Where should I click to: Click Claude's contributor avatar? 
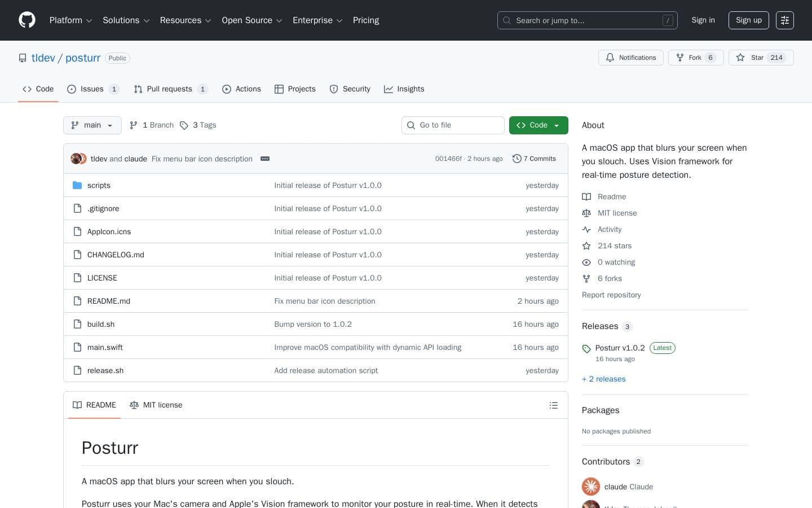[x=590, y=487]
